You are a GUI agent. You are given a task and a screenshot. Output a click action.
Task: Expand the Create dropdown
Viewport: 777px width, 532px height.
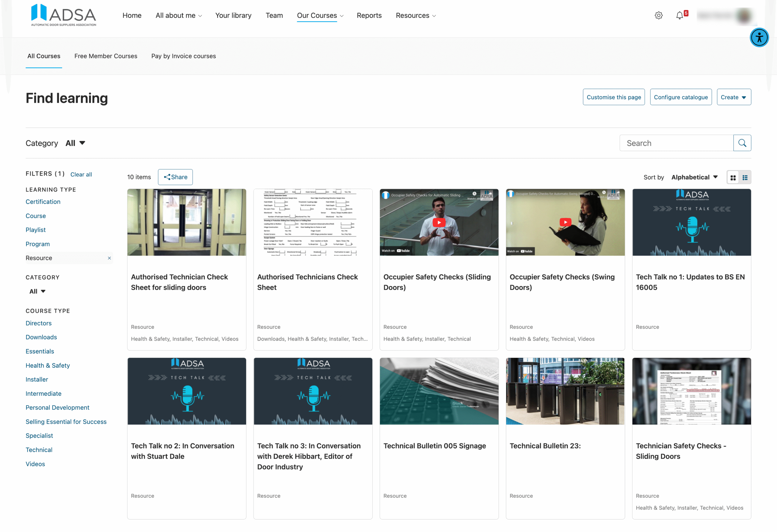tap(734, 97)
